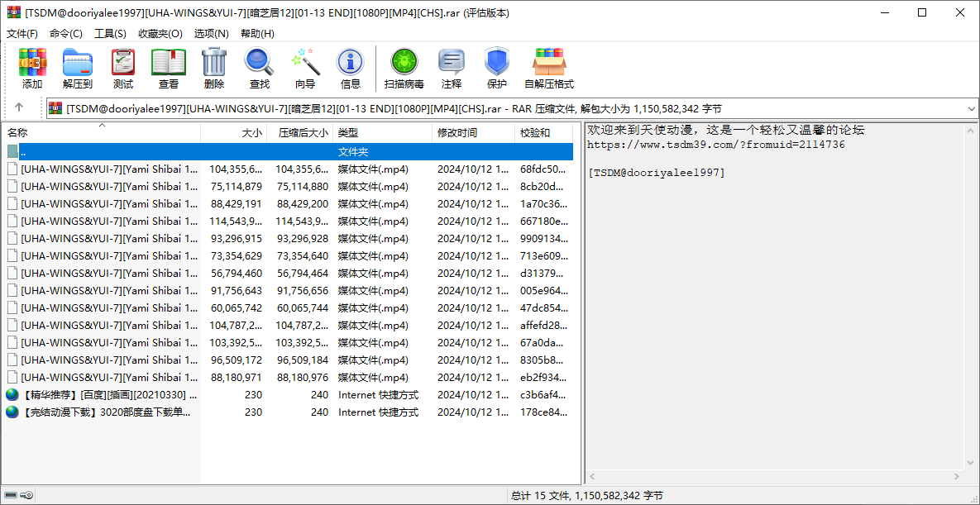Click the 添加 (Add) toolbar icon

31,68
